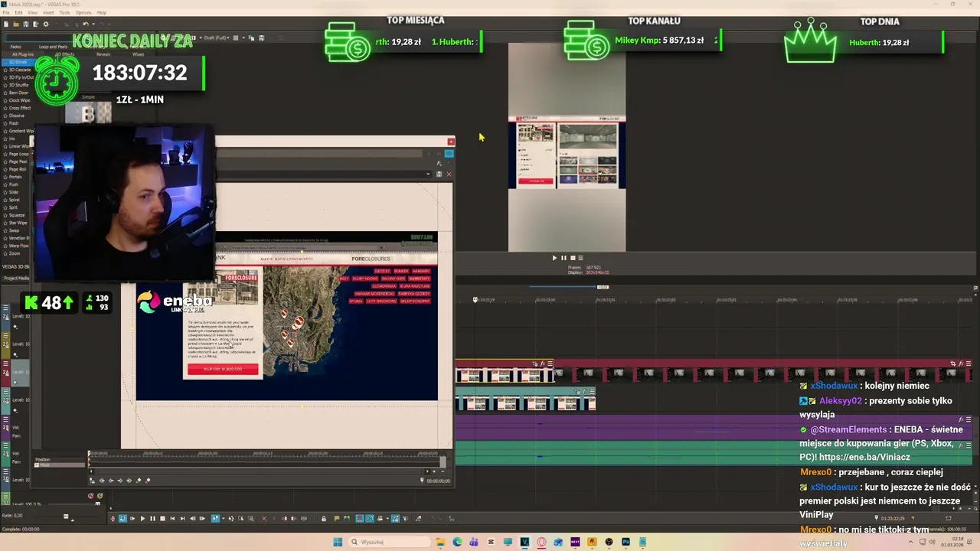
Task: Switch to the Loop and Peels tab
Action: tap(53, 47)
